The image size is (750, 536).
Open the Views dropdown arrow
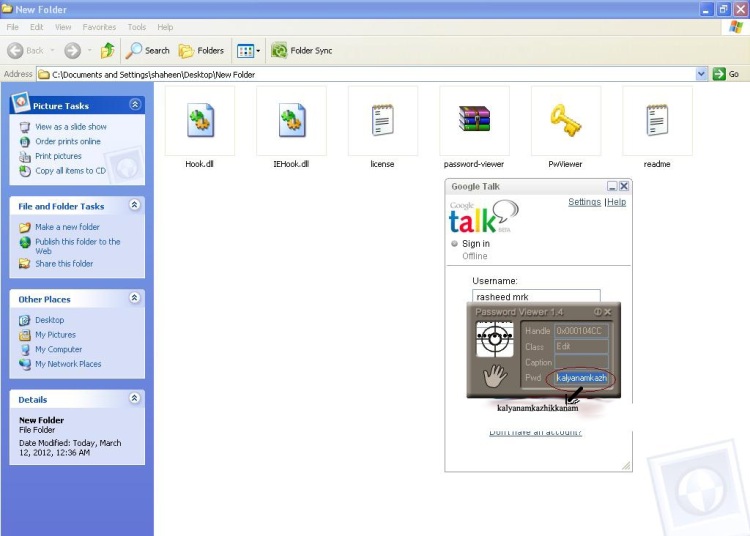[x=258, y=50]
